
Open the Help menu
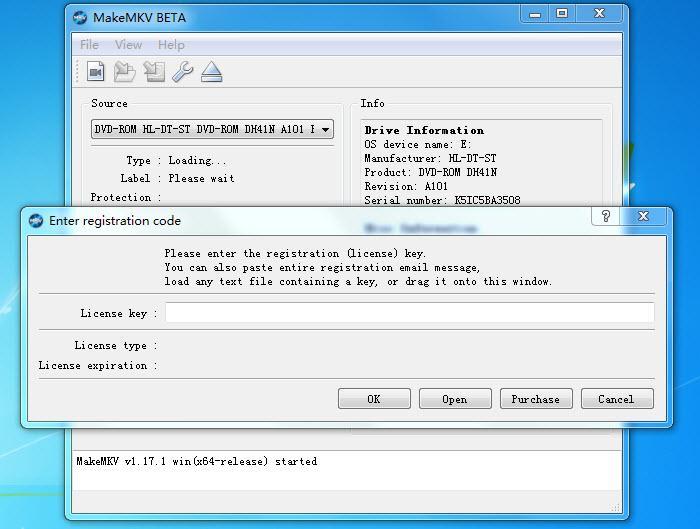click(171, 45)
